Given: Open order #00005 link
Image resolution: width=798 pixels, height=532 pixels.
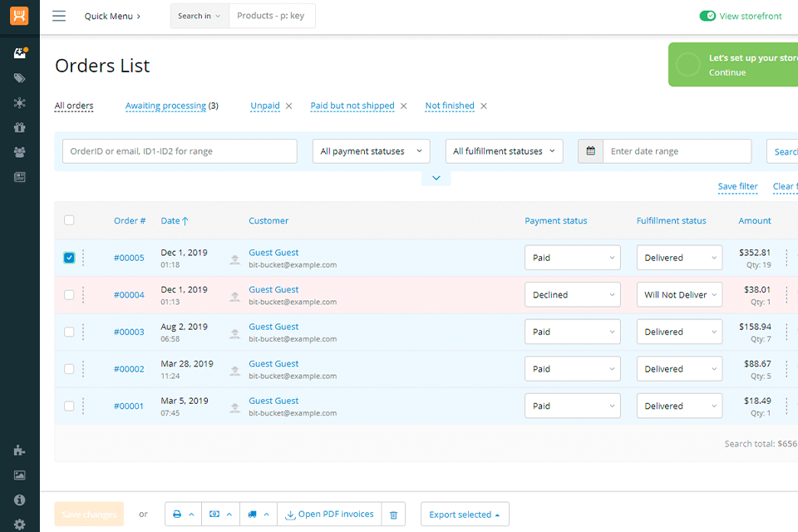Looking at the screenshot, I should point(129,258).
